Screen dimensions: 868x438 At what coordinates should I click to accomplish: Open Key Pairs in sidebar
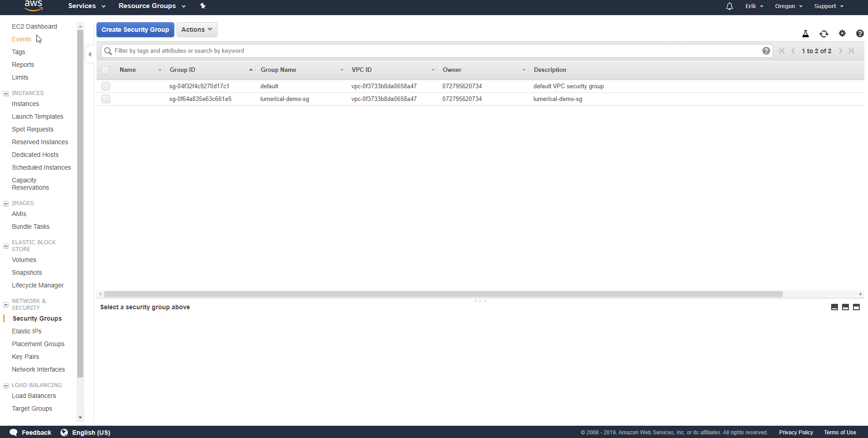25,357
